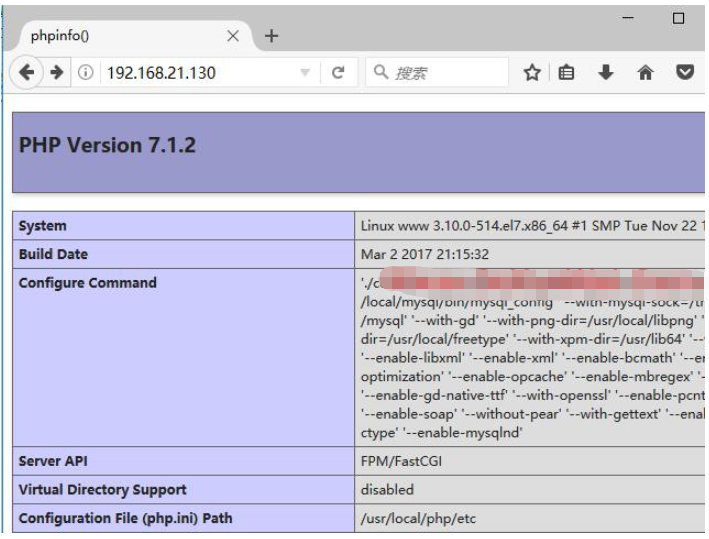Viewport: 709px width, 539px height.
Task: Open site information icon beside address
Action: point(85,72)
